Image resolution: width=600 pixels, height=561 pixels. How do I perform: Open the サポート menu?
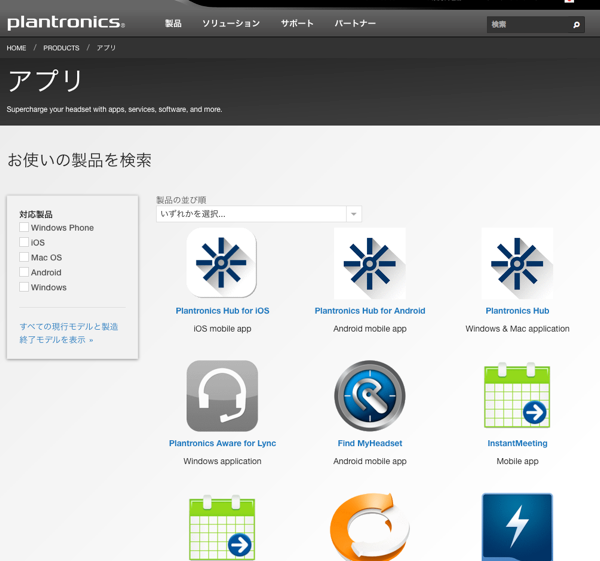click(297, 23)
